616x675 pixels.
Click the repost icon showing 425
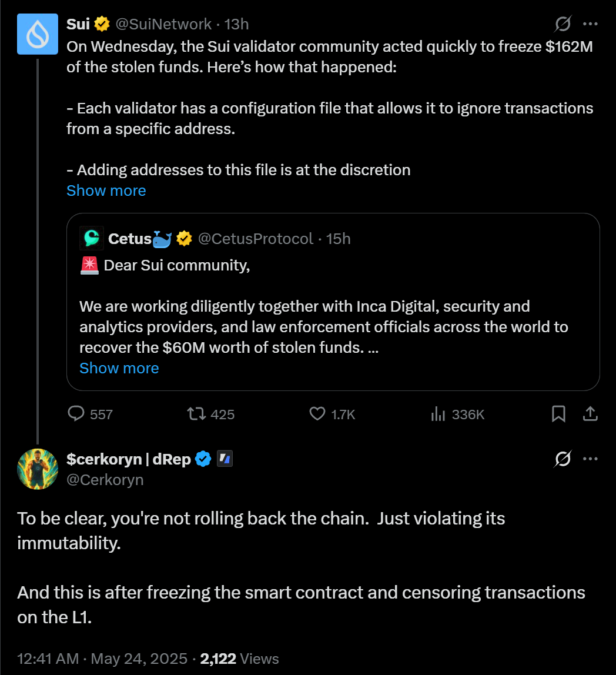[x=196, y=414]
